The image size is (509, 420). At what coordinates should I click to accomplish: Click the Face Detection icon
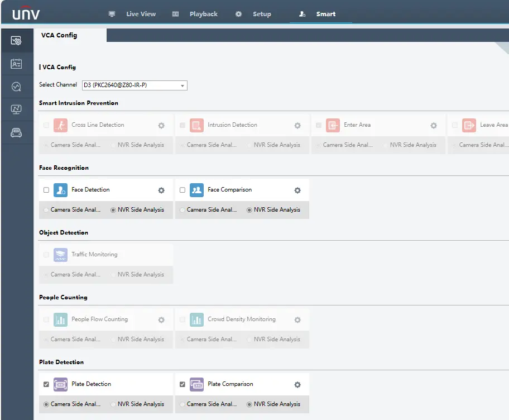pos(60,190)
